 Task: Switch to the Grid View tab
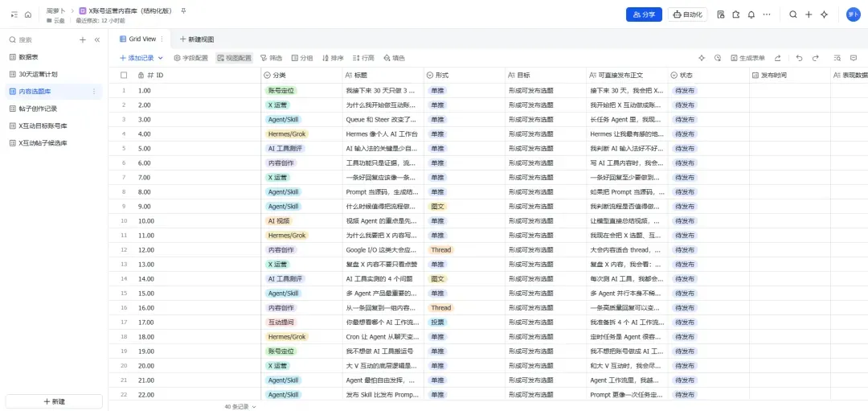(x=138, y=39)
